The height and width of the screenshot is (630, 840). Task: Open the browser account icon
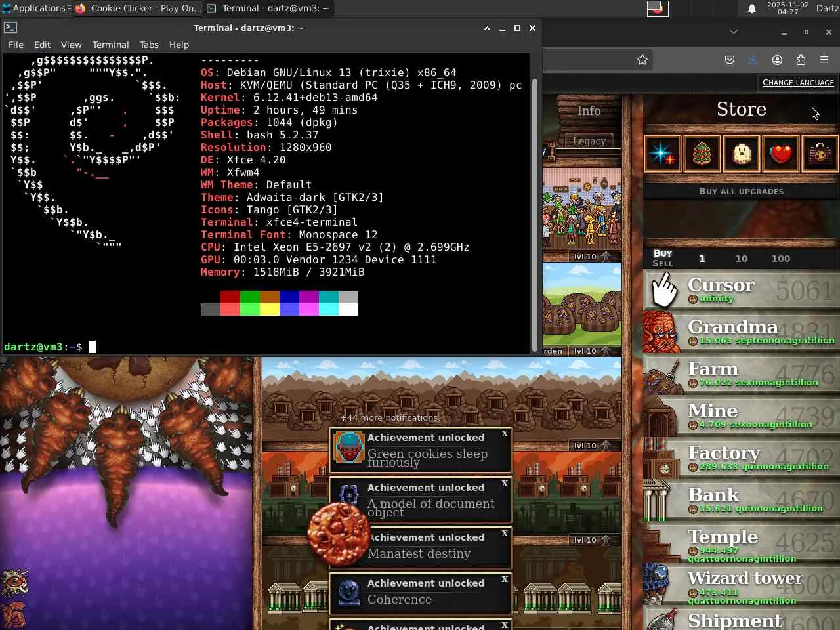click(x=777, y=60)
